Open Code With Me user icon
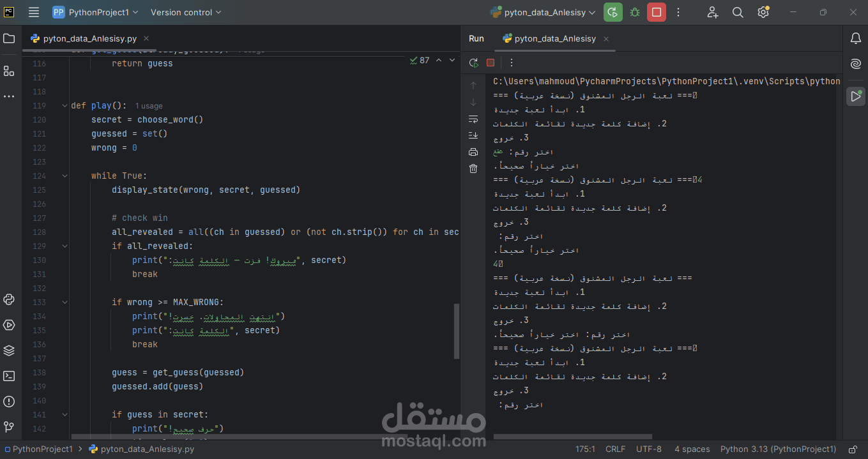 point(713,12)
